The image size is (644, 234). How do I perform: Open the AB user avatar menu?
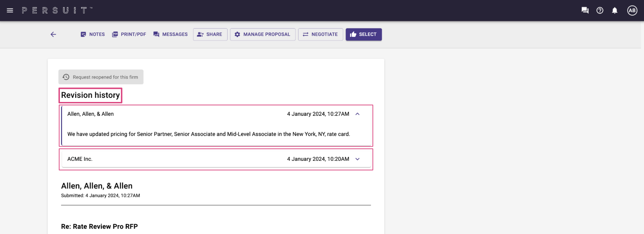(x=632, y=11)
